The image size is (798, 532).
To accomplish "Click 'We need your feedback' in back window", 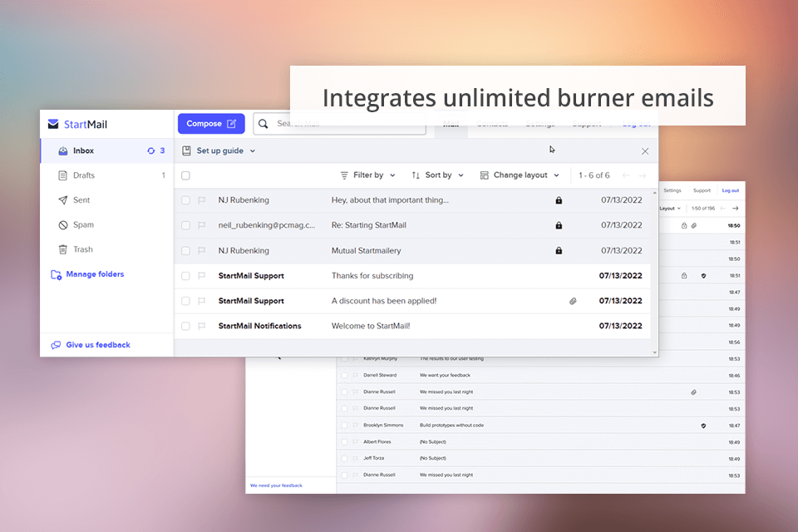I will click(276, 485).
